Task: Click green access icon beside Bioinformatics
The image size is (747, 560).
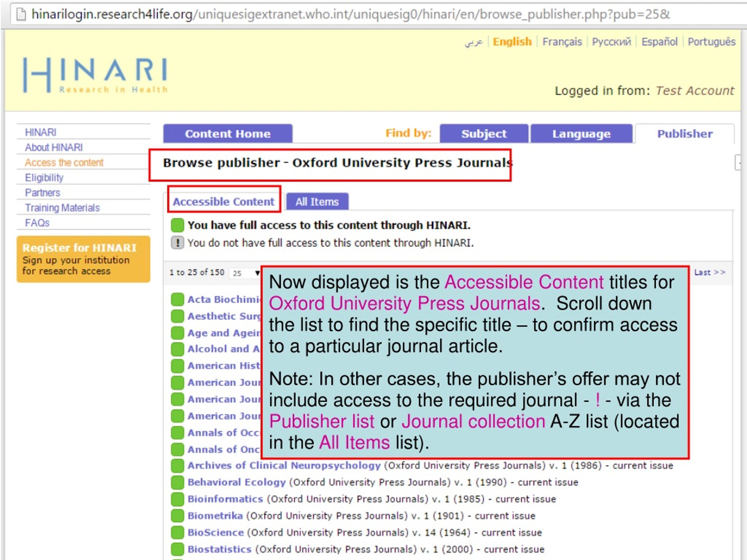Action: tap(177, 499)
